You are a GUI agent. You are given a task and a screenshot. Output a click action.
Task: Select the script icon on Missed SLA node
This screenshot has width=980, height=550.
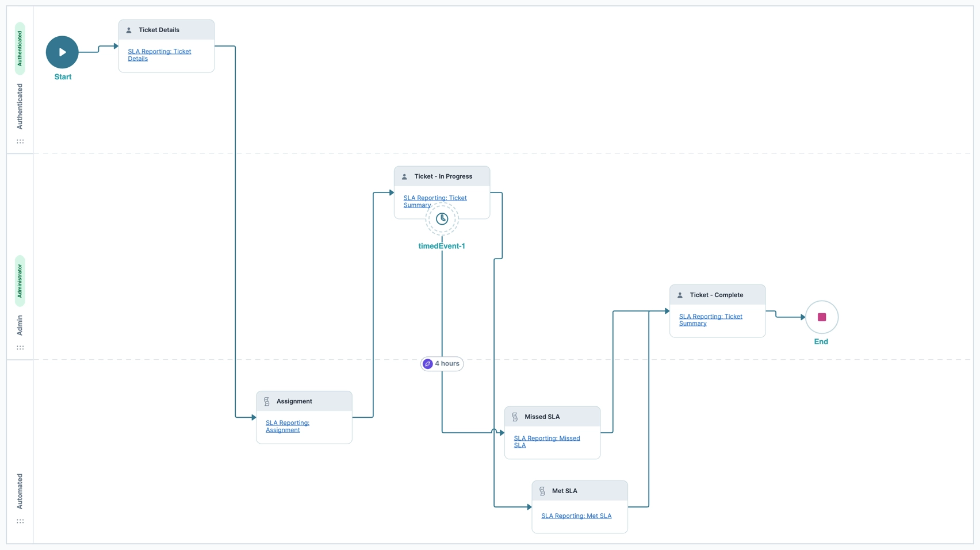coord(515,416)
